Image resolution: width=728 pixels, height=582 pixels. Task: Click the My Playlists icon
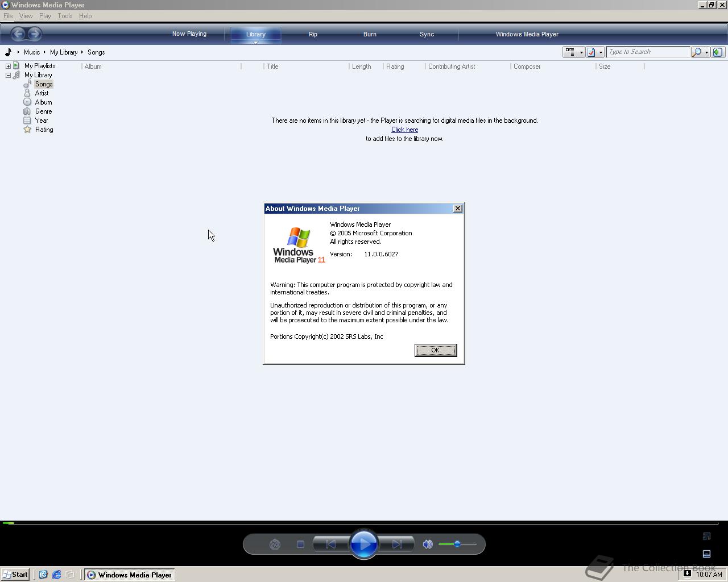click(x=16, y=66)
